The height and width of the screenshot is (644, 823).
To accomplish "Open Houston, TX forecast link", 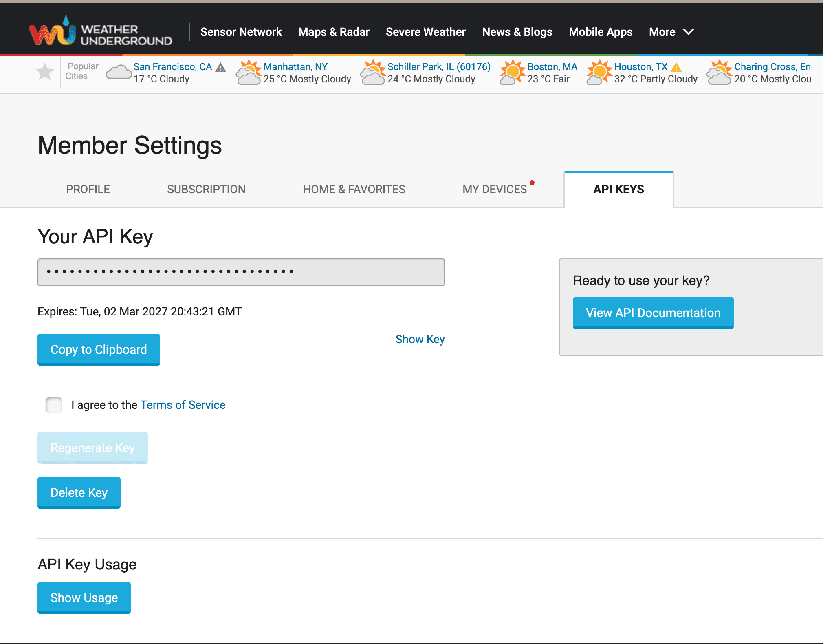I will pyautogui.click(x=641, y=67).
